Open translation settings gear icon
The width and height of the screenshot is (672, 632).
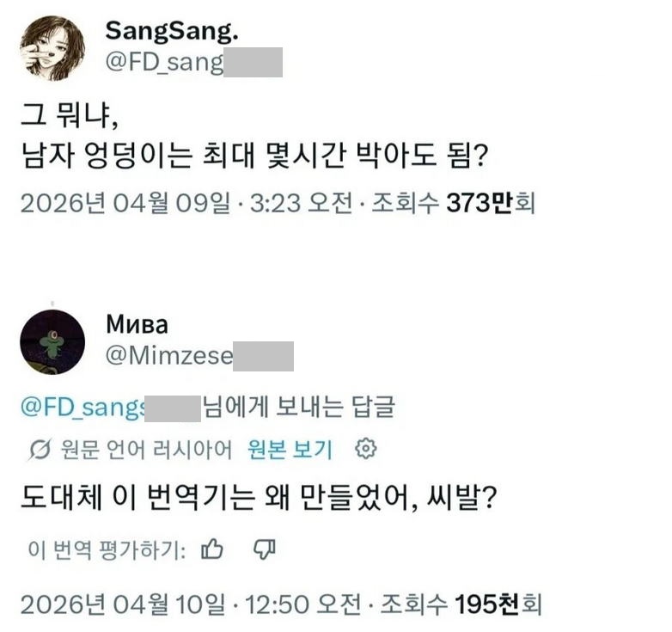[366, 449]
